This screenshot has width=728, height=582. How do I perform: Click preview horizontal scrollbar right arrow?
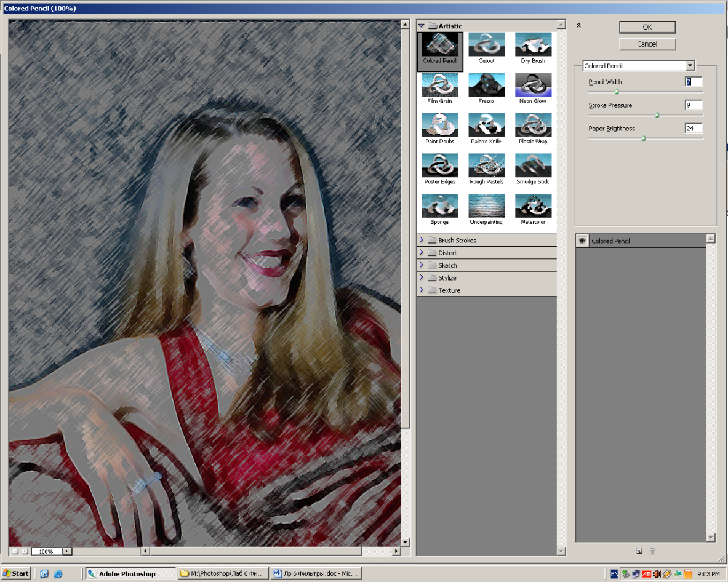tap(396, 551)
